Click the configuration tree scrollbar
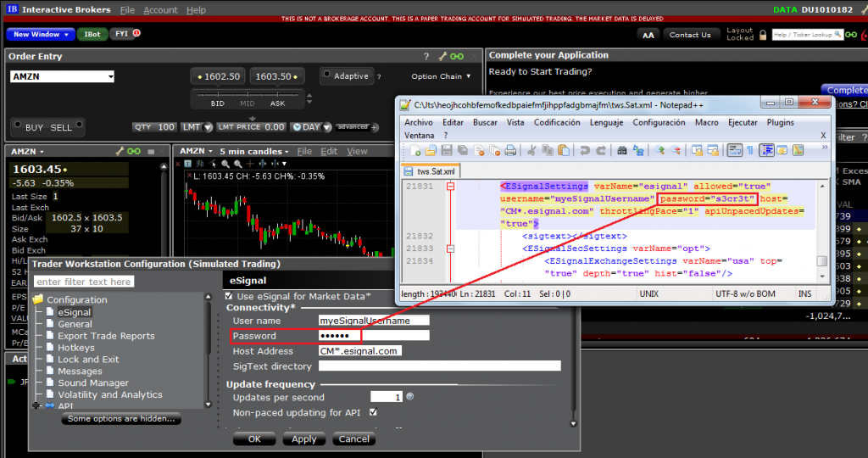868x458 pixels. click(209, 350)
